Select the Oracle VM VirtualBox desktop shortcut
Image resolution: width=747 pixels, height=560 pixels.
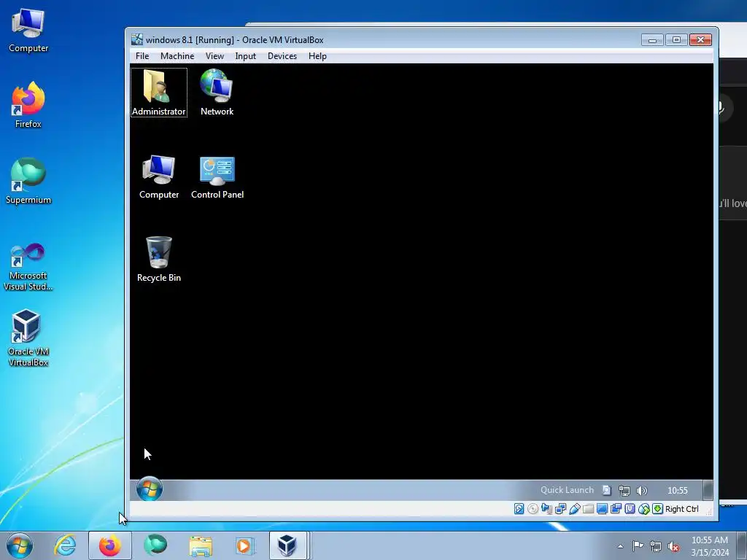click(x=28, y=338)
